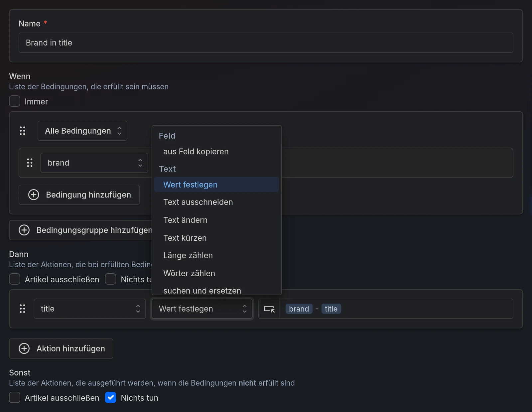Enable Artikel ausschließen under Dann
Viewport: 532px width, 412px height.
coord(15,279)
